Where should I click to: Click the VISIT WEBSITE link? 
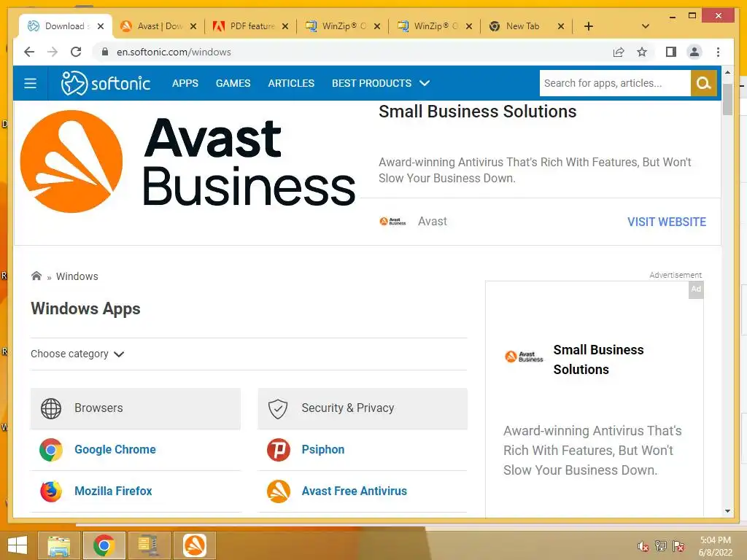click(x=667, y=222)
